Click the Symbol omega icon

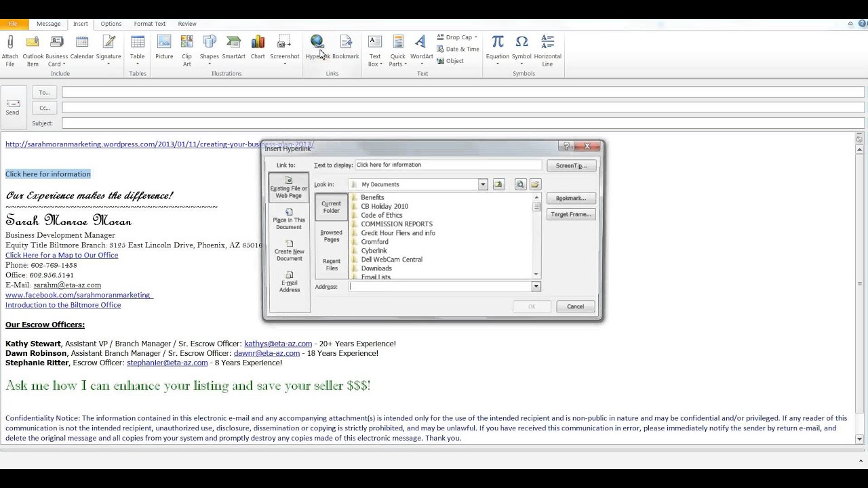pos(521,43)
